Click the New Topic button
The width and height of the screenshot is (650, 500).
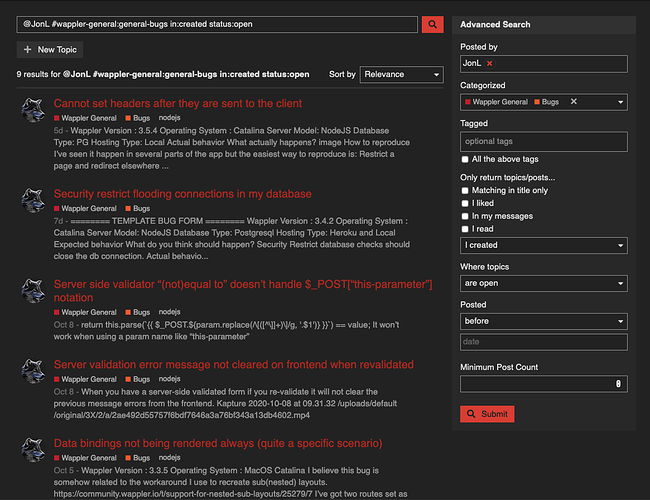tap(50, 50)
